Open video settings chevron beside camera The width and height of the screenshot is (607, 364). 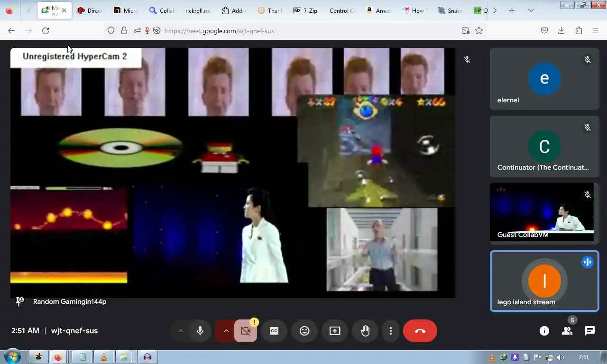click(x=226, y=331)
